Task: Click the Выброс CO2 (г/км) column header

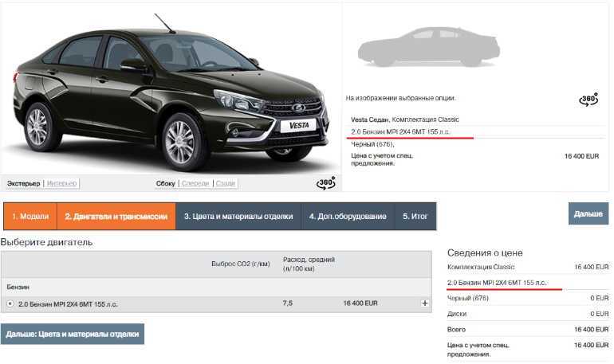Action: 241,264
